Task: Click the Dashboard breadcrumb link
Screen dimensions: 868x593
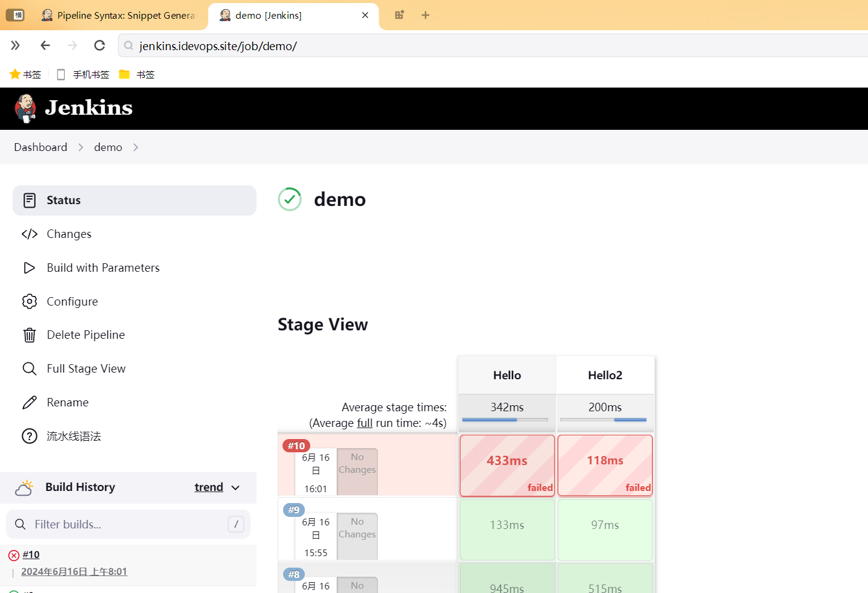Action: tap(40, 147)
